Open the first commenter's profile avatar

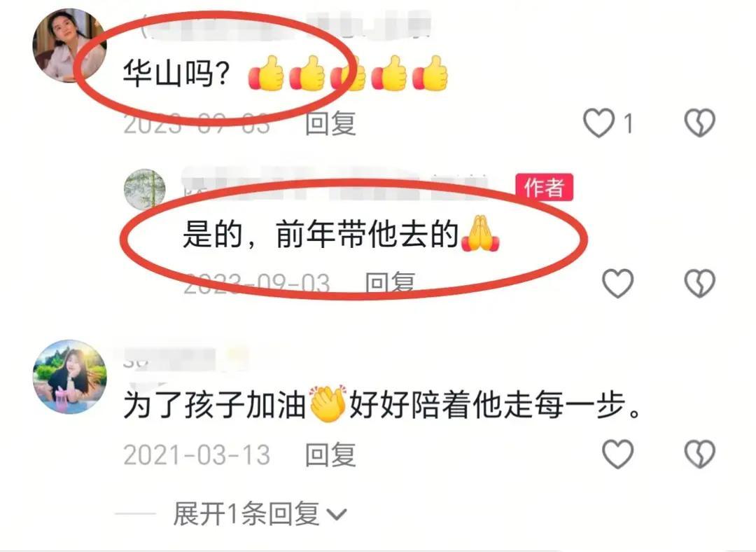(69, 46)
